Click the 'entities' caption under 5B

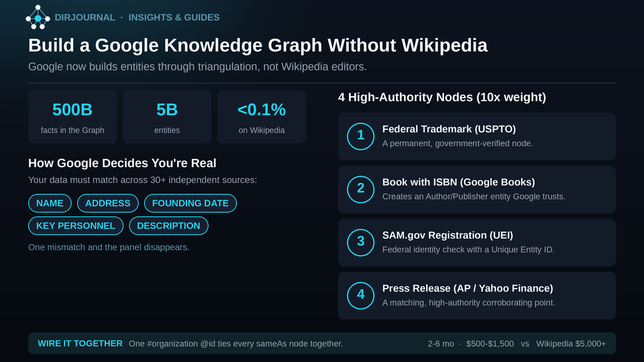pos(167,130)
